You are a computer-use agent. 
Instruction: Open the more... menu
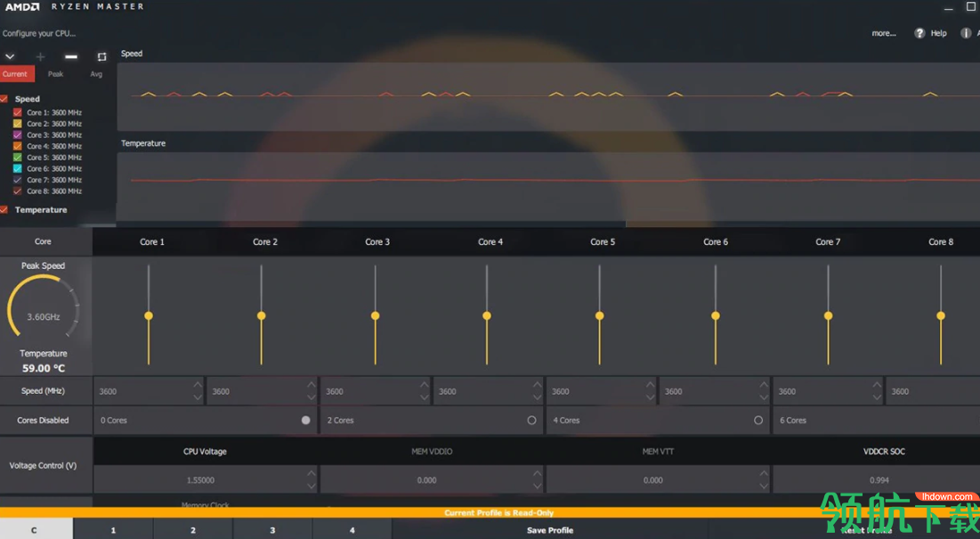884,33
